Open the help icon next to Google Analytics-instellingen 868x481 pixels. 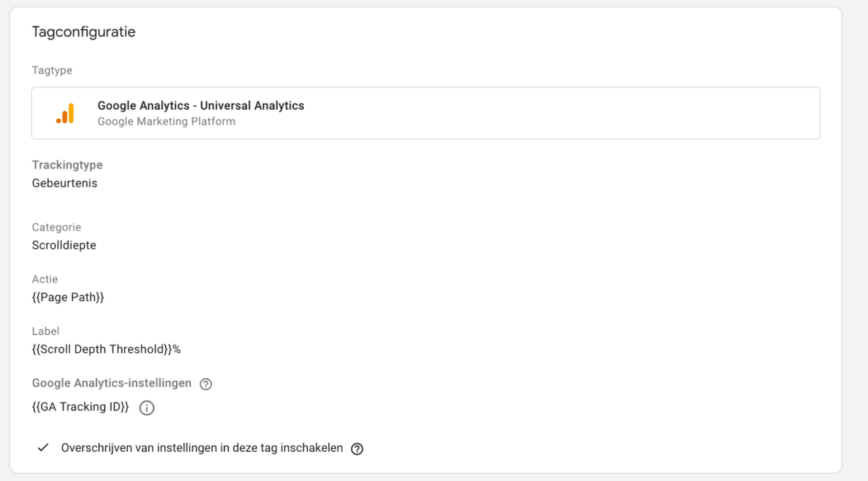pos(205,383)
